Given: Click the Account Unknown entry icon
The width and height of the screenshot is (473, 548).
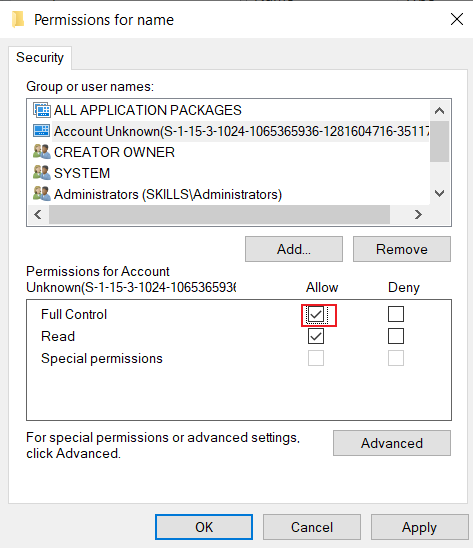Looking at the screenshot, I should coord(42,131).
